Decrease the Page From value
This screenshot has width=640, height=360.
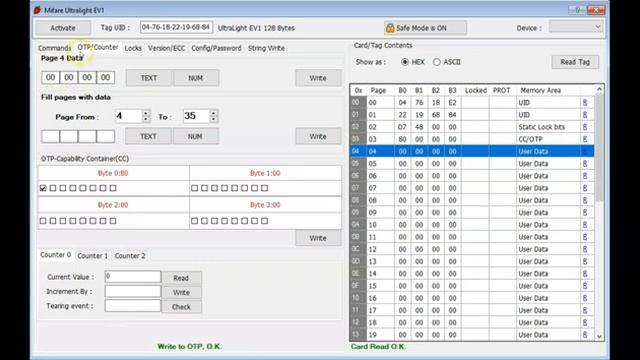click(x=146, y=120)
